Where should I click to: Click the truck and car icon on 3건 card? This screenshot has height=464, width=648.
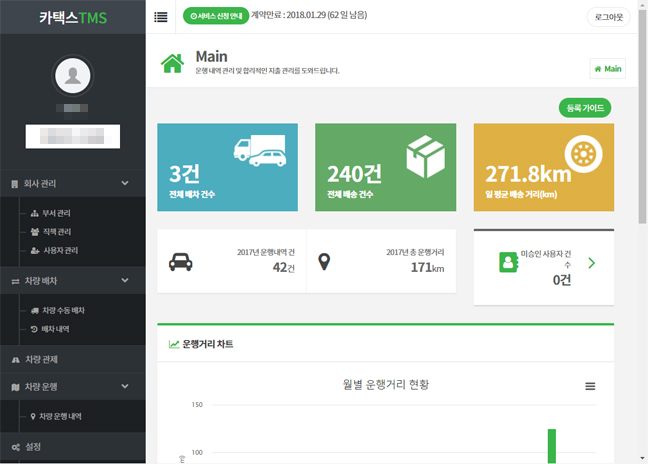(260, 151)
